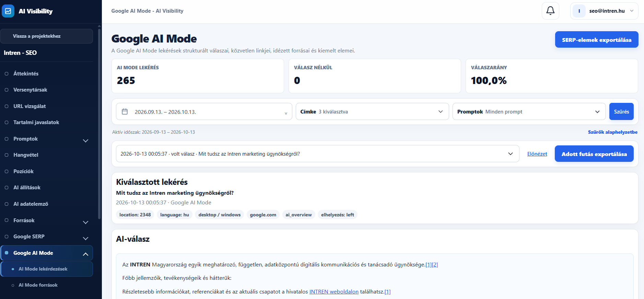Select AI Mode lekérdezések submenu item
Viewport: 644px width, 299px height.
[47, 269]
